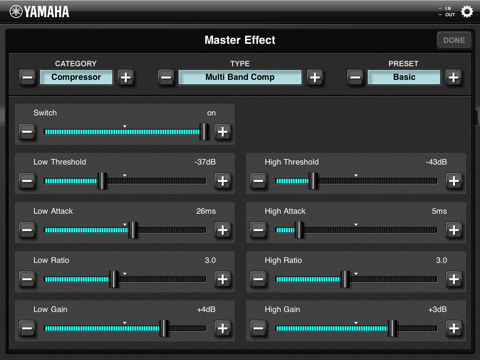
Task: Click the High Ratio value 3.0
Action: [x=441, y=260]
